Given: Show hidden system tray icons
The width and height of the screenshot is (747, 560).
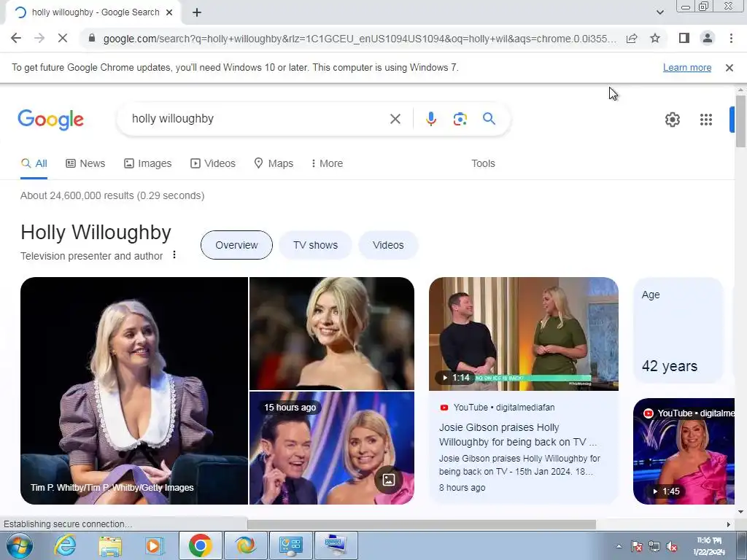Looking at the screenshot, I should (x=619, y=547).
